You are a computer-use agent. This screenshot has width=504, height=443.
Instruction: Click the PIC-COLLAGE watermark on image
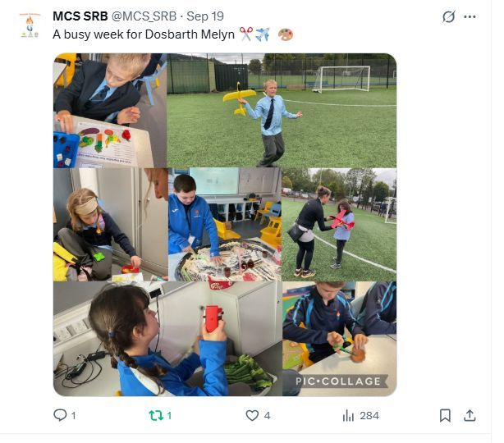pos(338,381)
